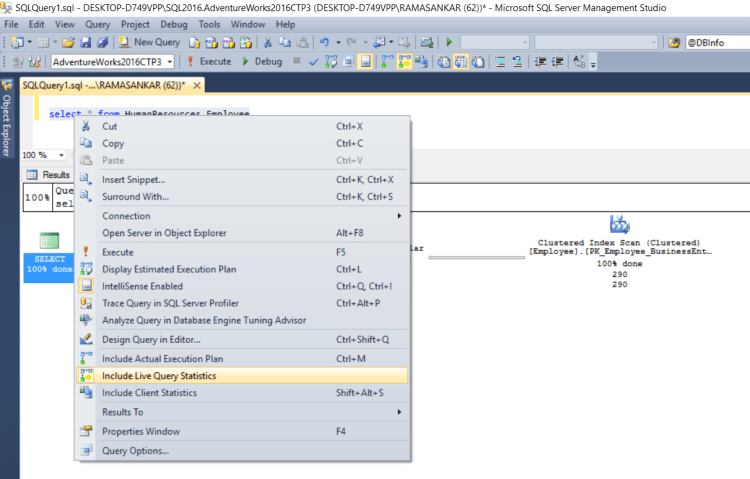
Task: Click the New Query toolbar button
Action: [150, 42]
